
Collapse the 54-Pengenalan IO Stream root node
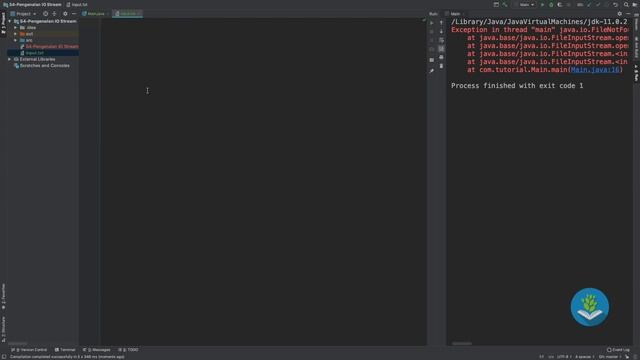click(x=9, y=21)
